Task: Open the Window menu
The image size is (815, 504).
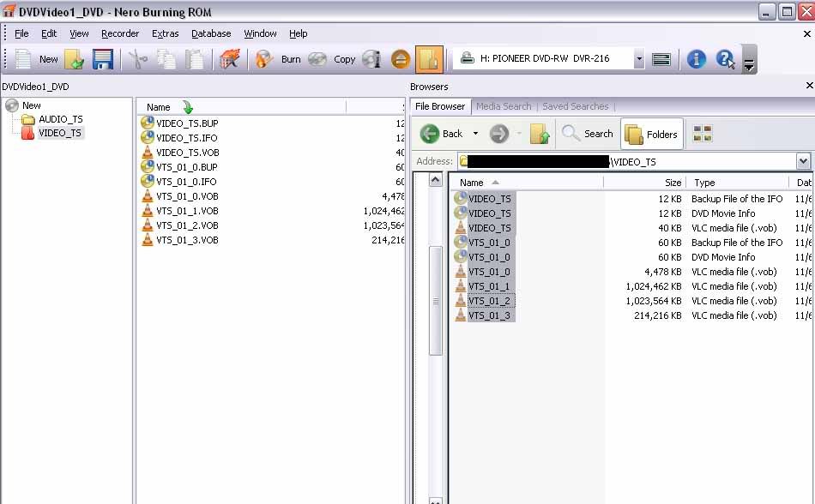Action: [260, 33]
